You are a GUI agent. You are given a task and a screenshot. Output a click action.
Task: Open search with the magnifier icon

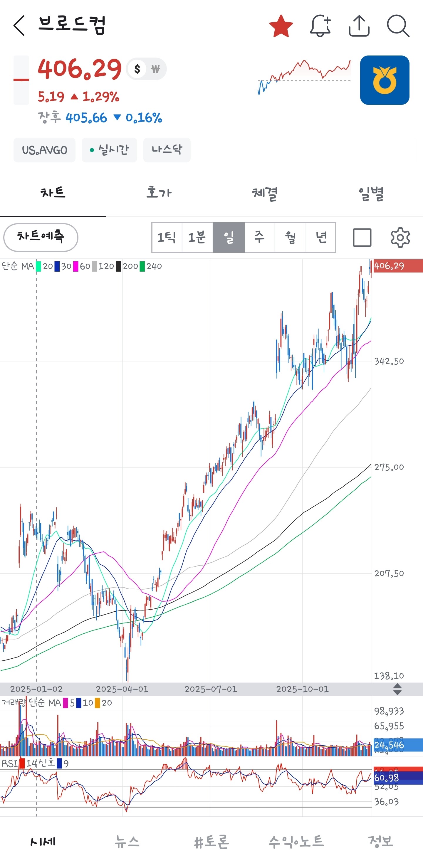[398, 26]
